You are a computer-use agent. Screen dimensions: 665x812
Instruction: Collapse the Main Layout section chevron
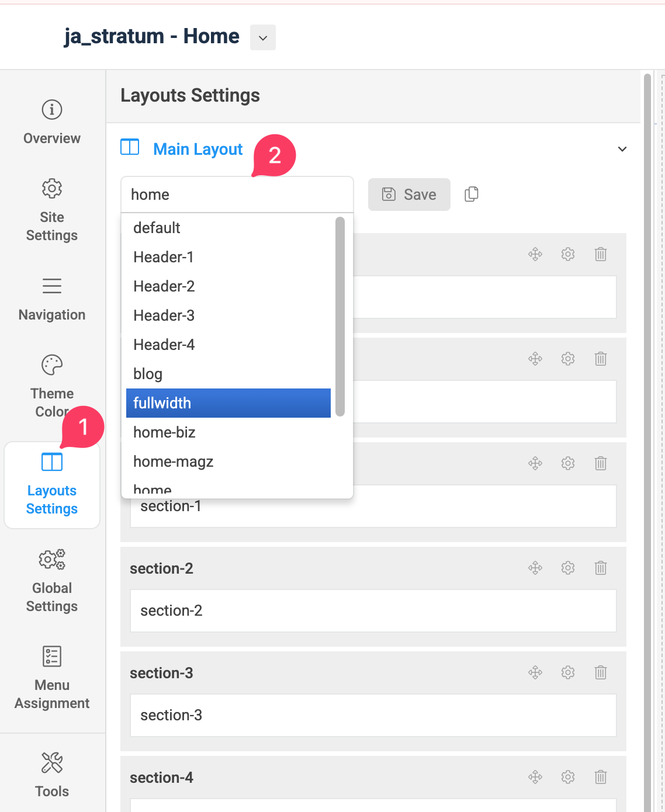click(x=622, y=149)
